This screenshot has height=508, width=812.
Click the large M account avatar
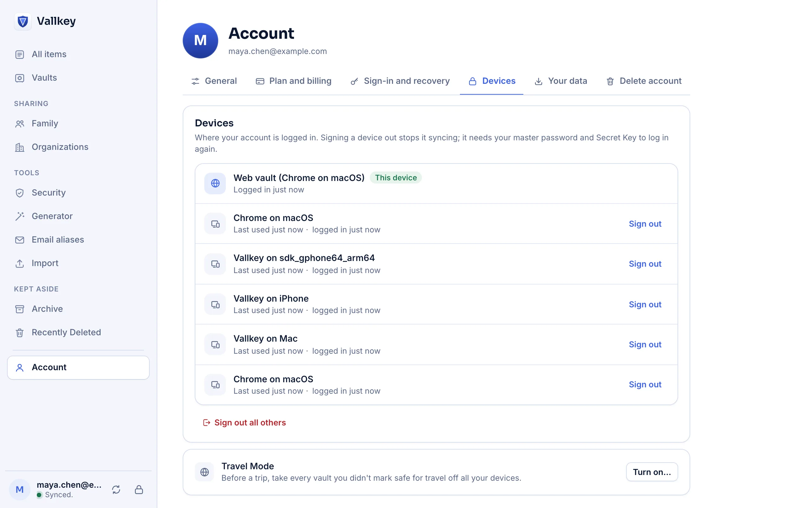click(x=200, y=41)
